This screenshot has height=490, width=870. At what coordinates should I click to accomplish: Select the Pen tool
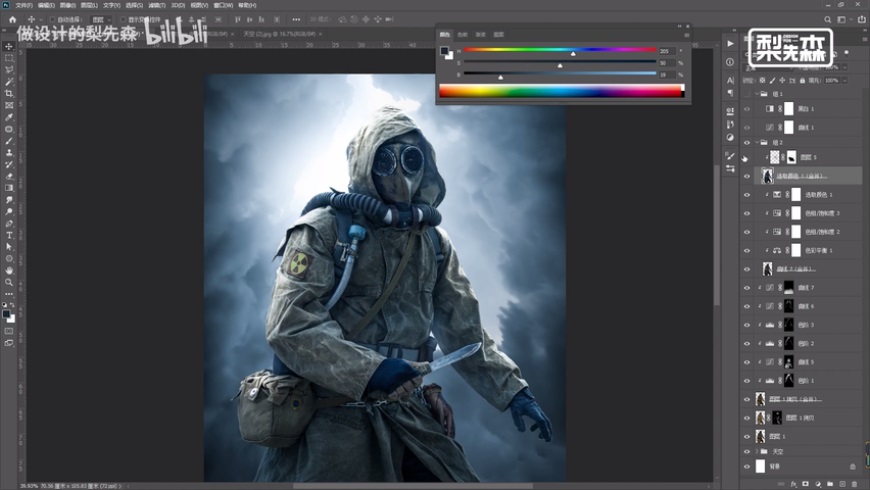tap(9, 223)
